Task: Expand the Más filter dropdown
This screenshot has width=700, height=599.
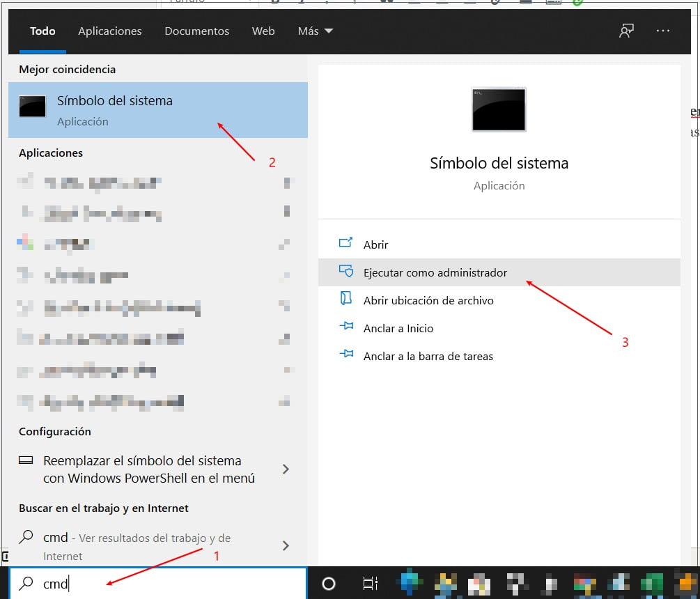Action: point(316,31)
